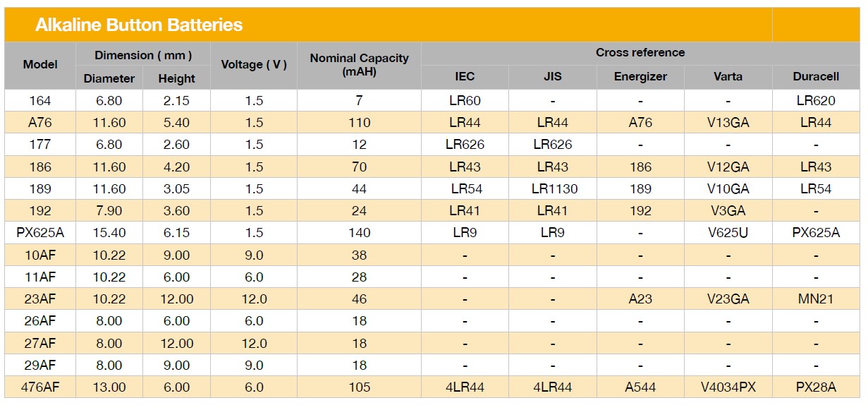Click the 'PX625A' model cell
This screenshot has height=410, width=868.
coord(40,233)
